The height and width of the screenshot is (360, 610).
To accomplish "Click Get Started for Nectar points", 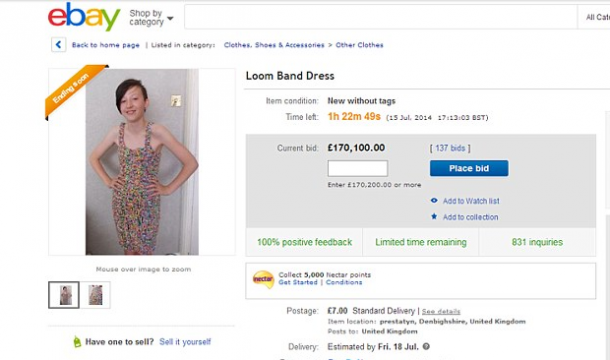I will pyautogui.click(x=298, y=283).
